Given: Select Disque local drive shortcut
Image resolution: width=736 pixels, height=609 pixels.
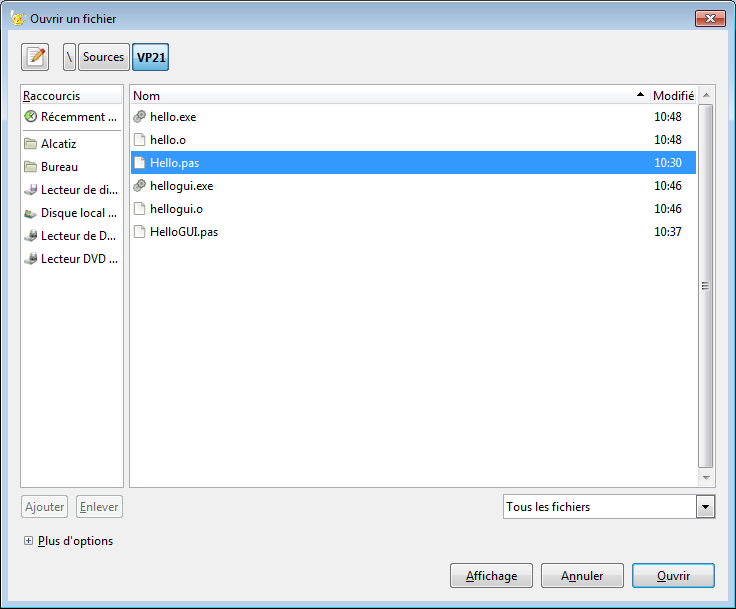Looking at the screenshot, I should [x=71, y=213].
